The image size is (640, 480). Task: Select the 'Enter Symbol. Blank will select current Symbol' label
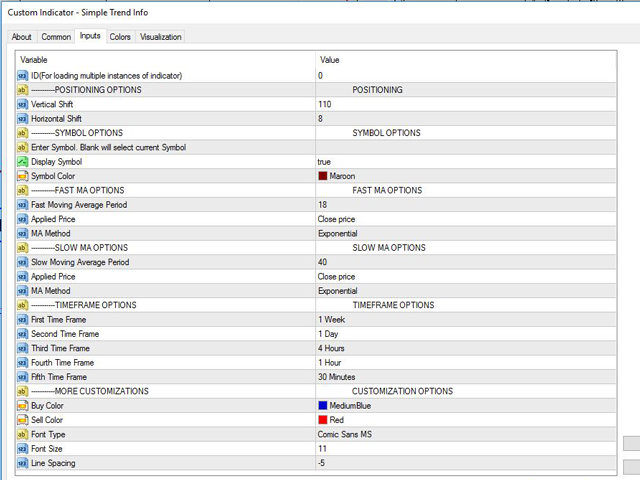pos(109,147)
